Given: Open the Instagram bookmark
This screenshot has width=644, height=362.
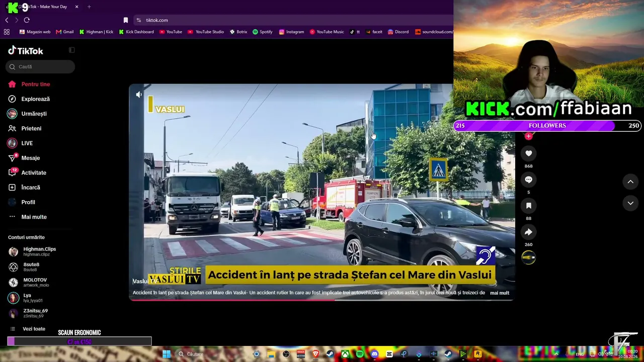Looking at the screenshot, I should pos(292,32).
